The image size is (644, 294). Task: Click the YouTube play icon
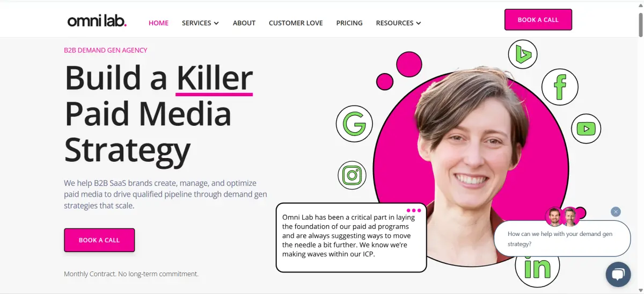coord(586,128)
